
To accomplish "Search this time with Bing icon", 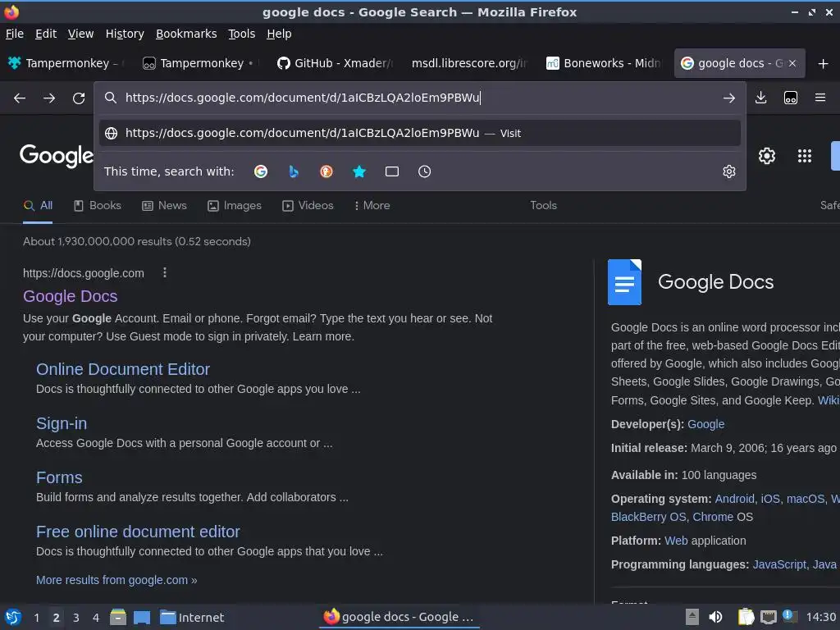I will coord(293,171).
